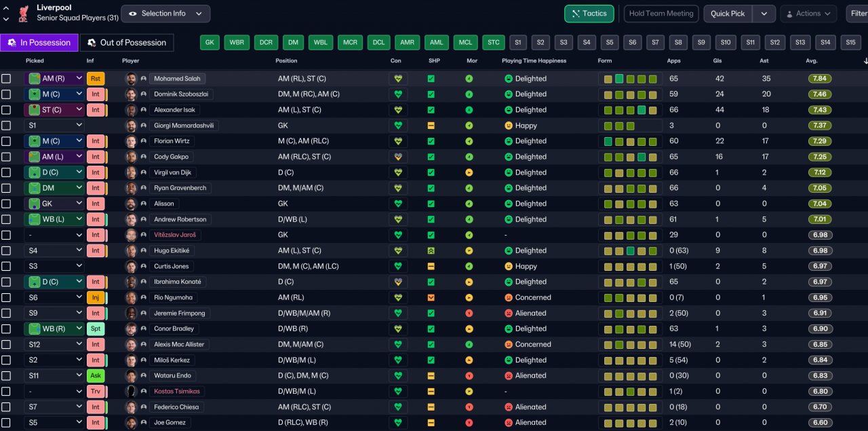This screenshot has height=431, width=868.
Task: Click Ask status badge for Wataru Endo
Action: [96, 375]
